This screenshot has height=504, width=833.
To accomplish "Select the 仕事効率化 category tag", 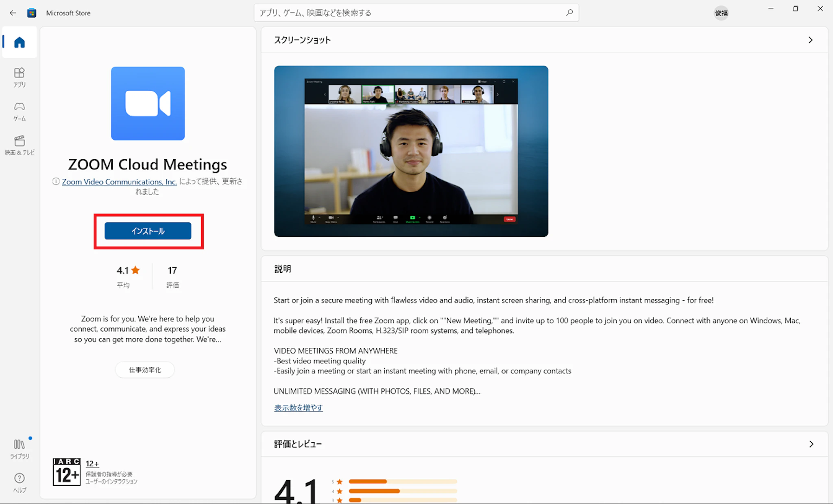I will pos(145,370).
